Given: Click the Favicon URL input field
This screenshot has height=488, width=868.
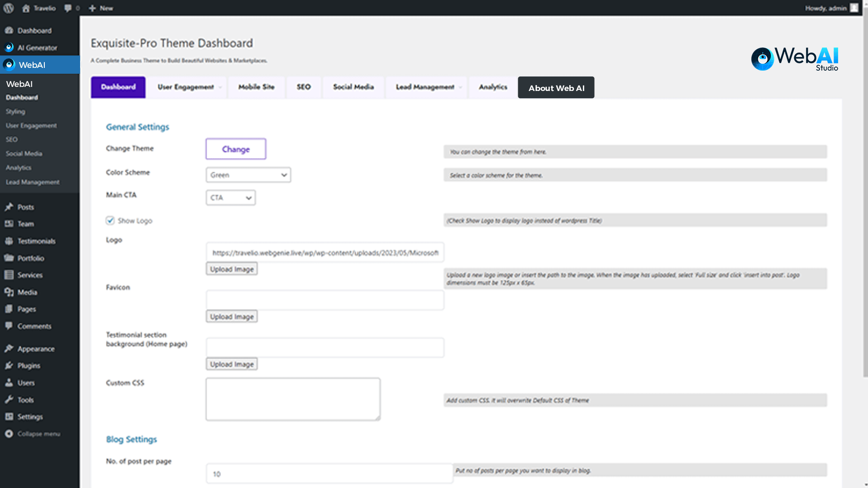Looking at the screenshot, I should [325, 300].
